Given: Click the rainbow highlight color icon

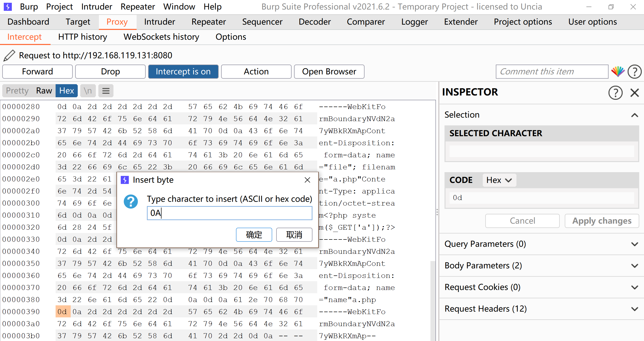Looking at the screenshot, I should [618, 71].
